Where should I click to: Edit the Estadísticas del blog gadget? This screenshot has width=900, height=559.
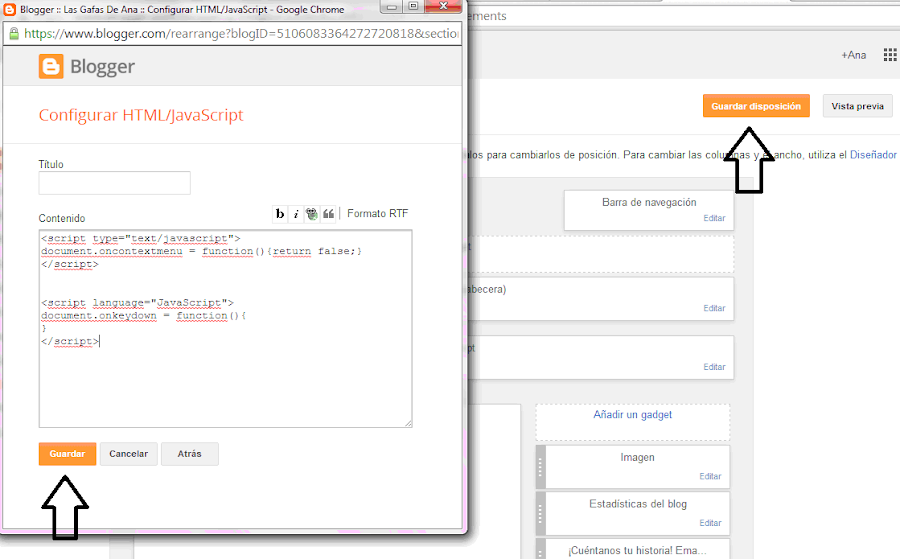coord(710,523)
